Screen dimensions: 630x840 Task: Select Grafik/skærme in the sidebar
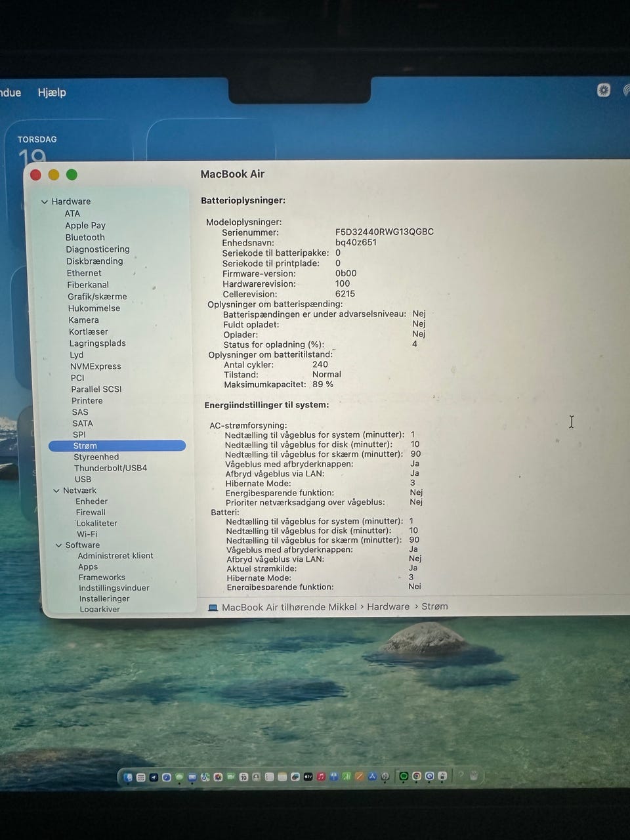[x=97, y=297]
